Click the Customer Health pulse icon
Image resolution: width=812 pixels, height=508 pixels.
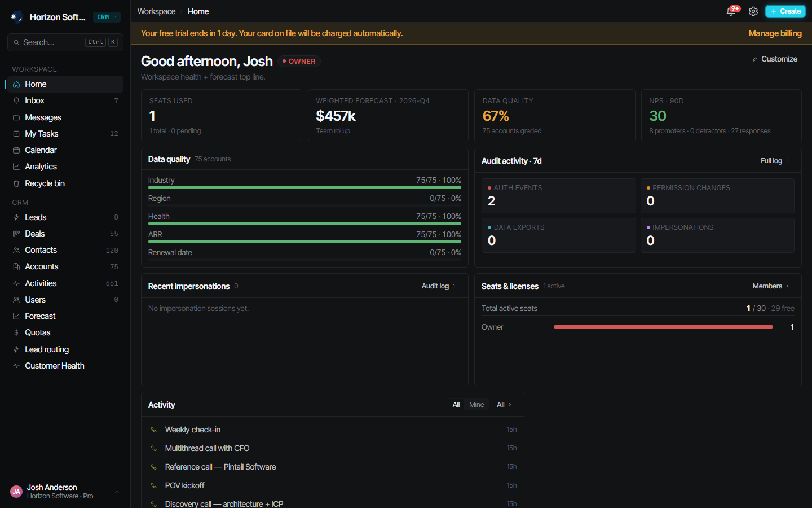(x=16, y=366)
